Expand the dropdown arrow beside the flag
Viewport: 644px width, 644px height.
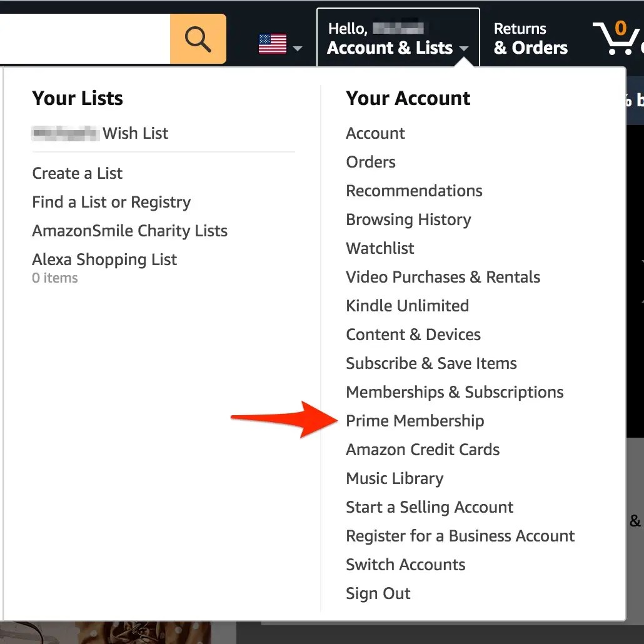point(298,49)
